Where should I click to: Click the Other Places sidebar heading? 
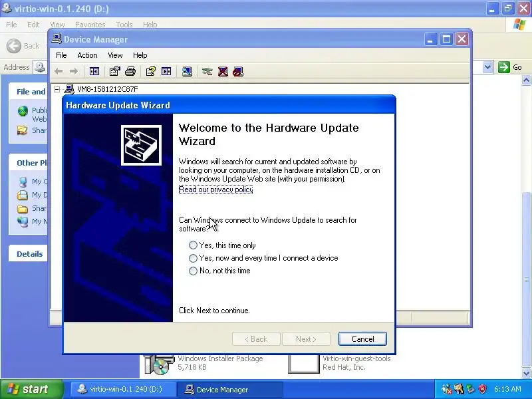point(32,163)
